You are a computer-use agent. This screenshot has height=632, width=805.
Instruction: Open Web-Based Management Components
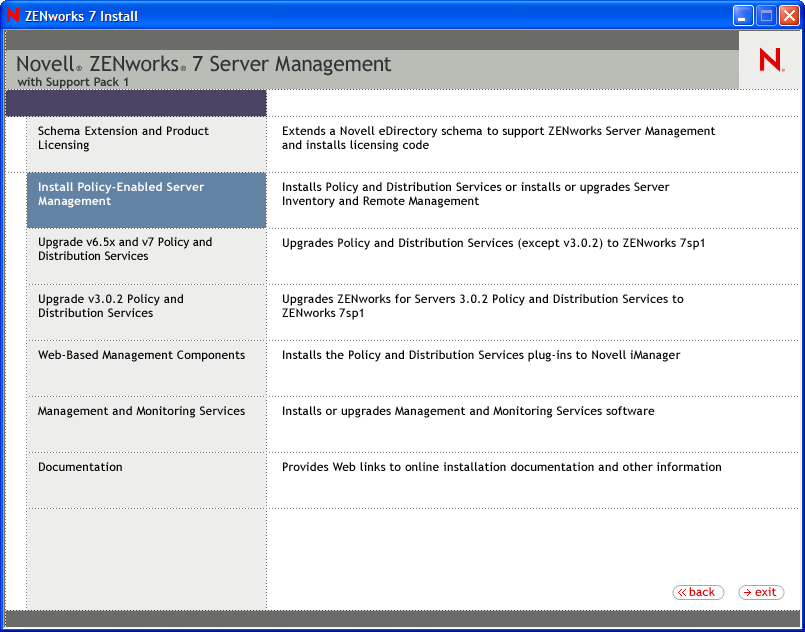pyautogui.click(x=140, y=355)
